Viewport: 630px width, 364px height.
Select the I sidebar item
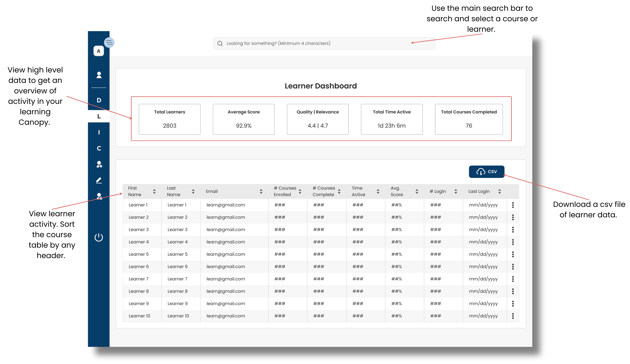click(x=99, y=132)
